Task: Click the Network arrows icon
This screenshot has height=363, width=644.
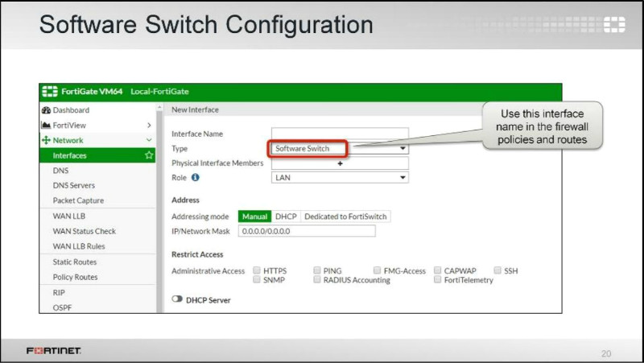Action: tap(46, 140)
